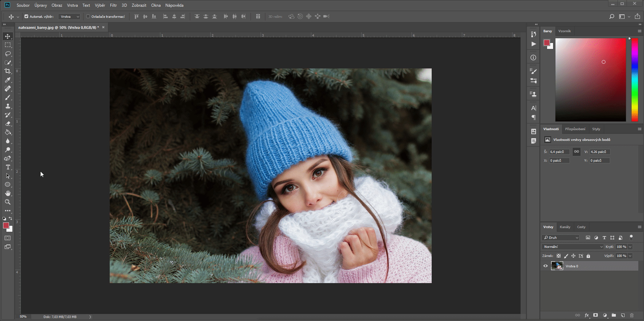
Task: Create a new layer with the new layer icon
Action: pyautogui.click(x=623, y=315)
